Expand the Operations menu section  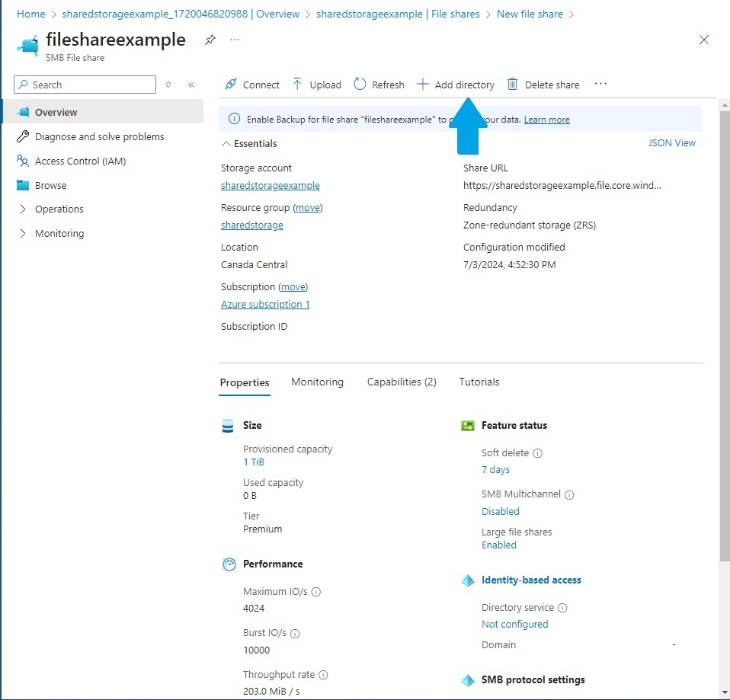click(22, 209)
